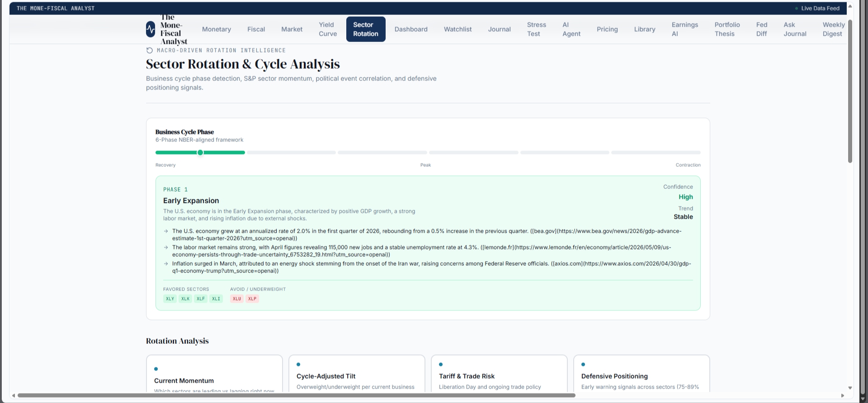Click the Mone-Fiscal Analyst pulse logo icon
The image size is (868, 403).
pyautogui.click(x=151, y=29)
